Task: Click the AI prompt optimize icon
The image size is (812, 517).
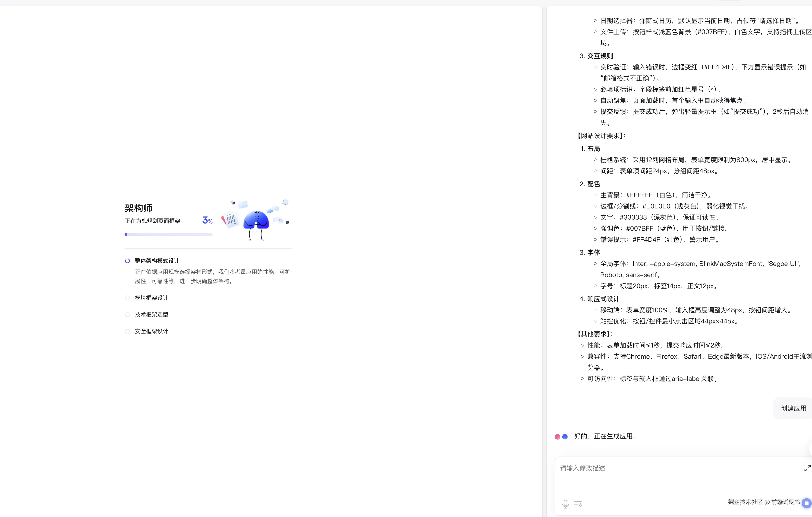Action: click(x=578, y=504)
